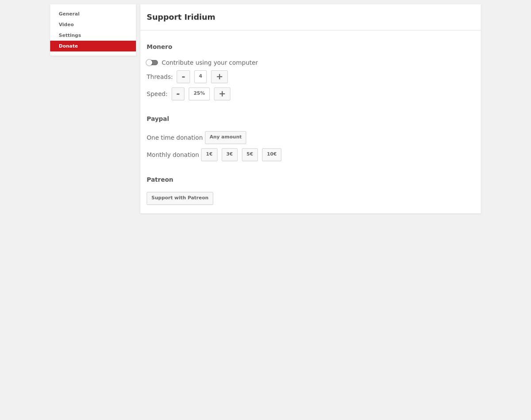Click the Threads: label
Screen dimensions: 531x420
coord(160,77)
